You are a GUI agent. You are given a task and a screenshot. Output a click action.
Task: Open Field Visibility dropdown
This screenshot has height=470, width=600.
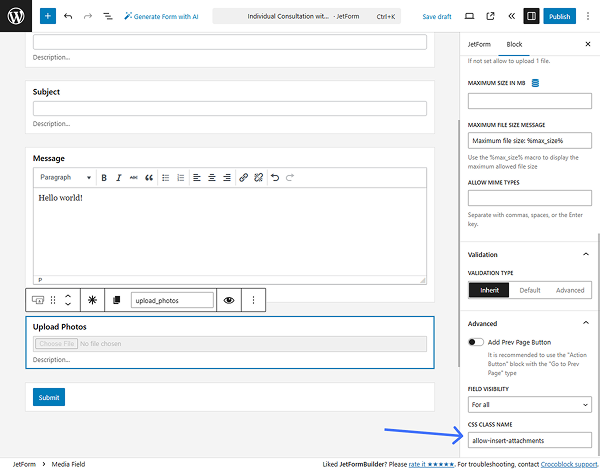coord(530,405)
